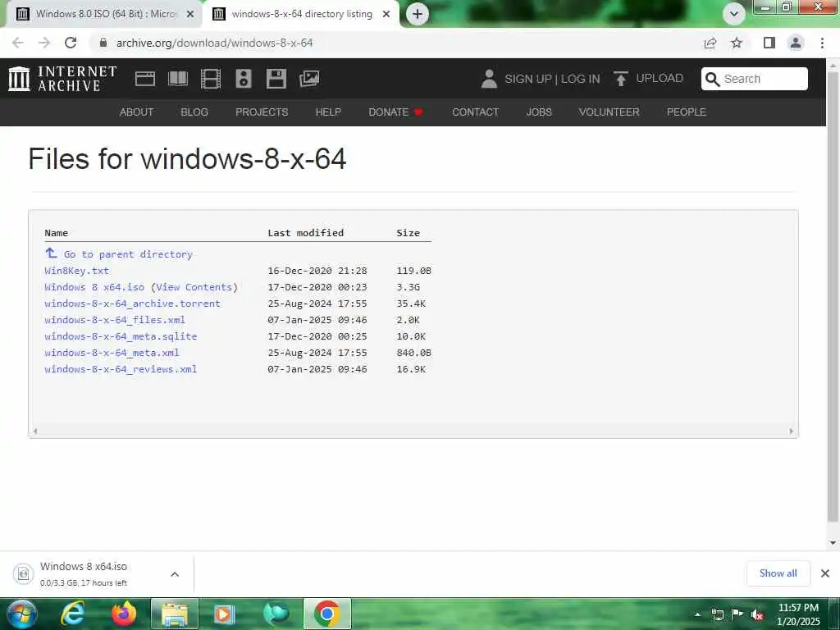Launch Firefox from the taskbar
840x630 pixels.
tap(124, 614)
